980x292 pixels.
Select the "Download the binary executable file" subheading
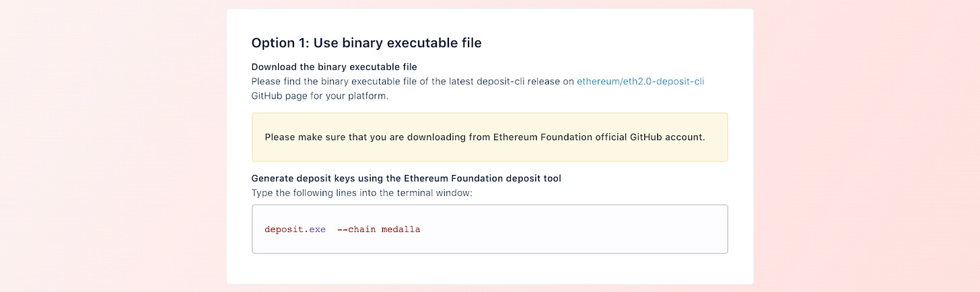coord(334,67)
